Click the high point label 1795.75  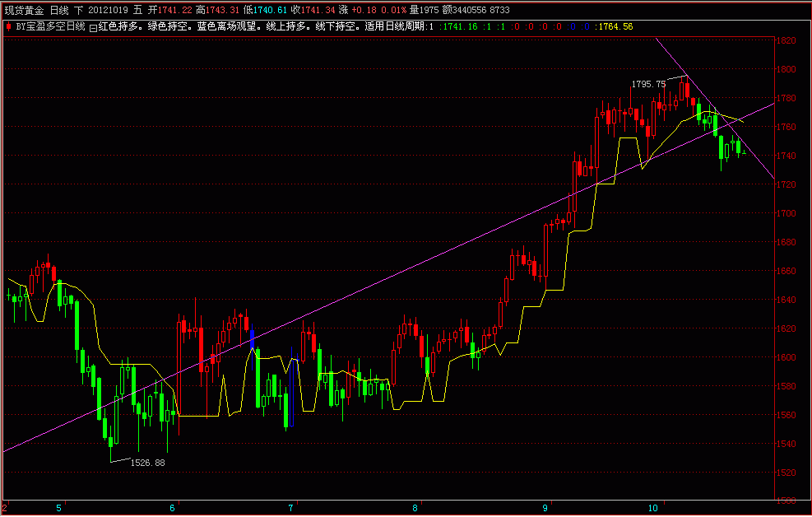(648, 84)
